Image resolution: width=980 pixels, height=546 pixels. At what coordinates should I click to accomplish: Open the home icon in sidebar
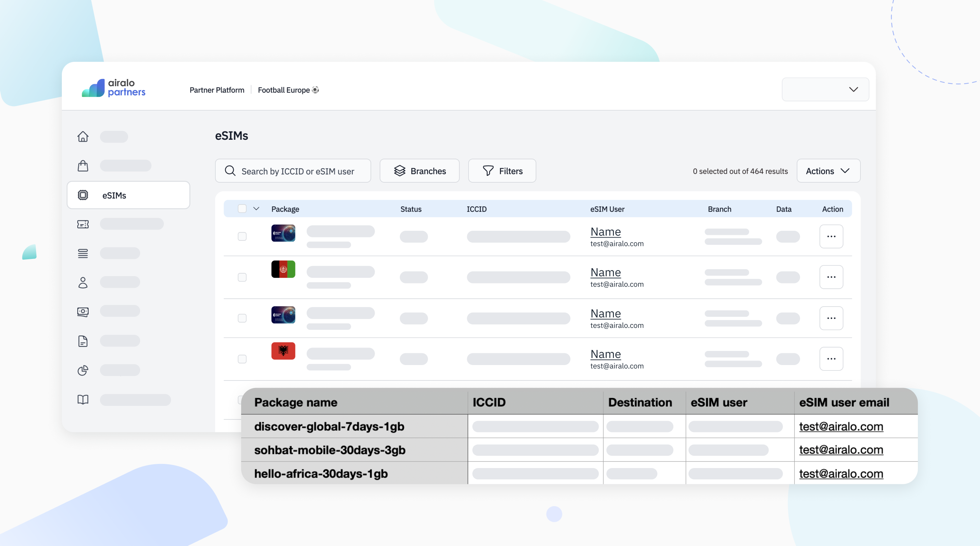tap(83, 137)
